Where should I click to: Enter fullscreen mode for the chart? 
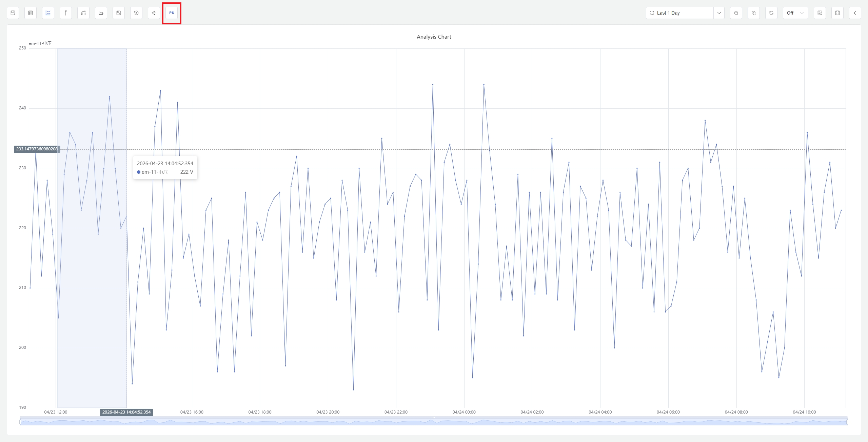[x=837, y=13]
